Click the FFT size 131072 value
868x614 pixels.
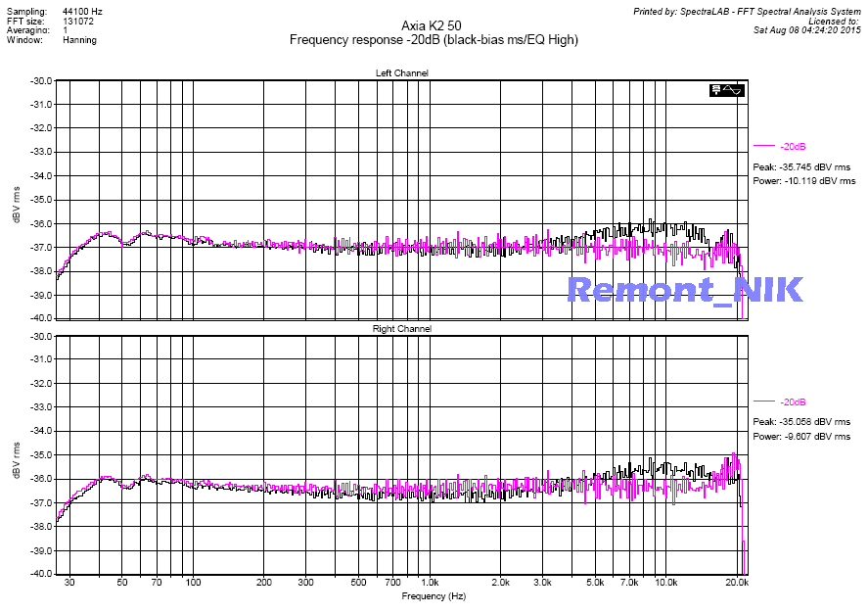tap(78, 21)
